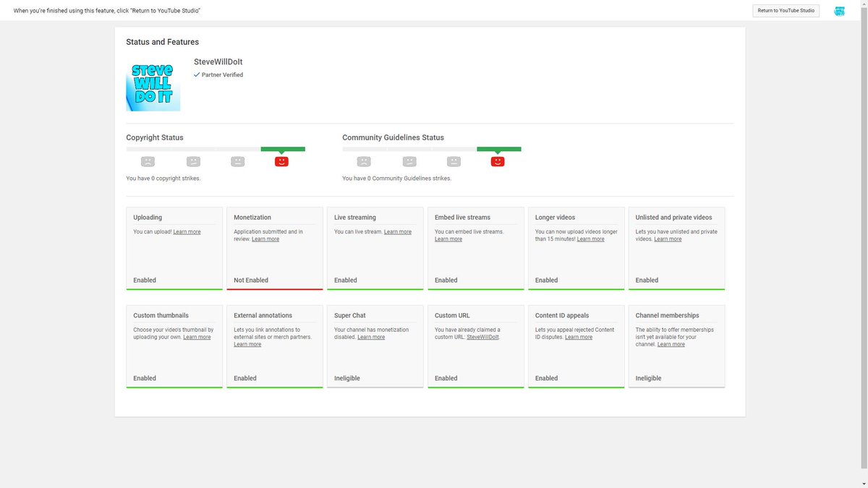Click the sad face icon under Copyright Status
Viewport: 868px width, 488px height.
148,162
